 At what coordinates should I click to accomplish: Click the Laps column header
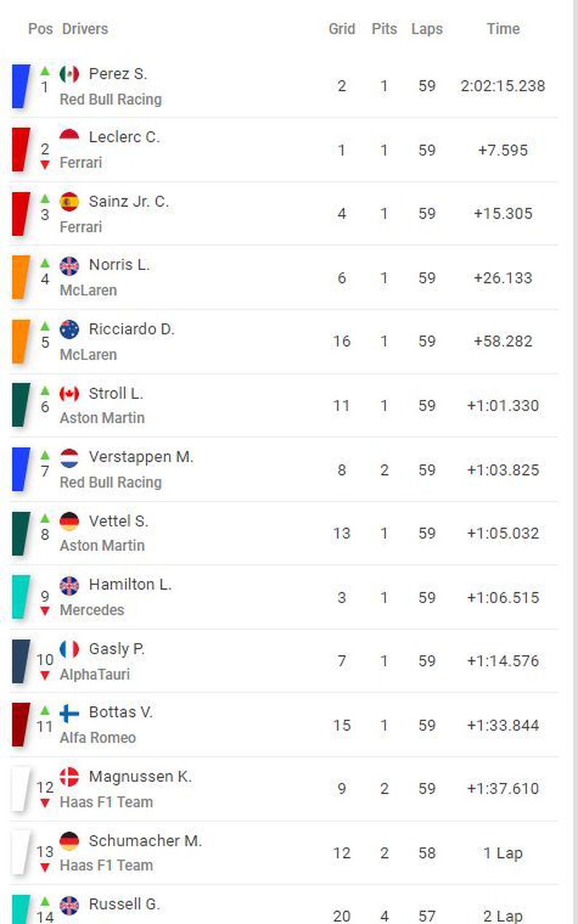[427, 29]
